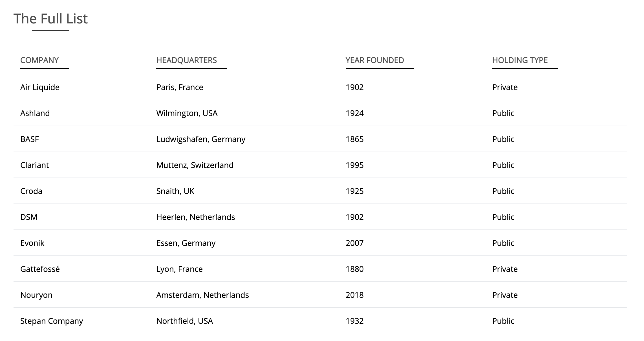Open the Clariant row entry

click(34, 165)
